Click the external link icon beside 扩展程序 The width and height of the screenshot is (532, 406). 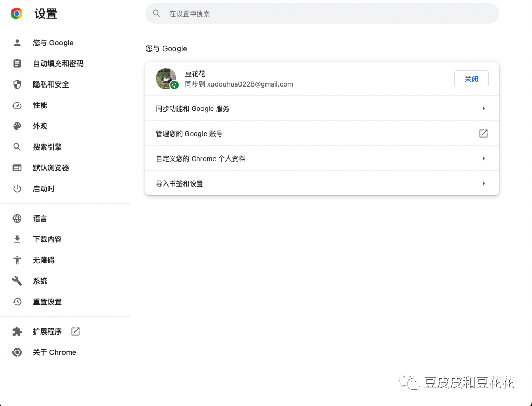click(75, 331)
